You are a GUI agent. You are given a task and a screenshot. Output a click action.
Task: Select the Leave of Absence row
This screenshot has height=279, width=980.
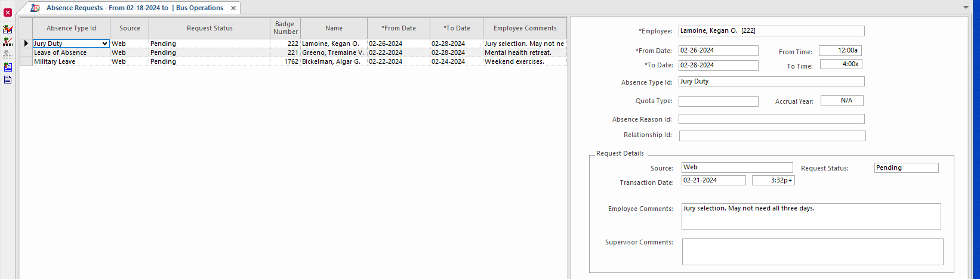point(293,52)
